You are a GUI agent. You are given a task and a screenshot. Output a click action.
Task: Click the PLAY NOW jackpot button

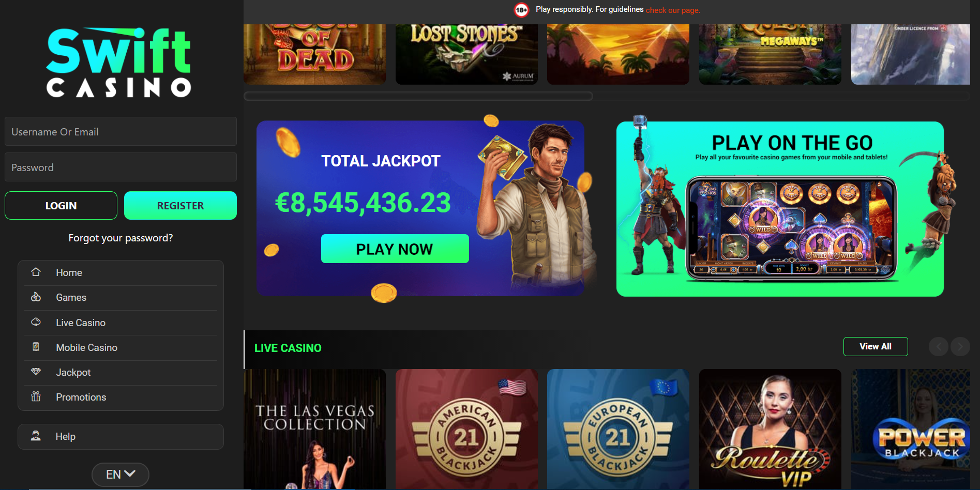pyautogui.click(x=395, y=249)
